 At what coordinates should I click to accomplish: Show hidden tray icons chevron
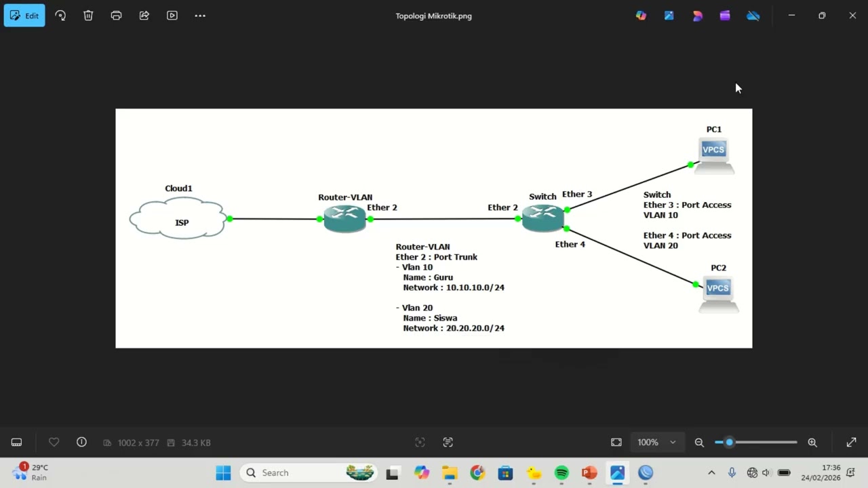click(711, 473)
